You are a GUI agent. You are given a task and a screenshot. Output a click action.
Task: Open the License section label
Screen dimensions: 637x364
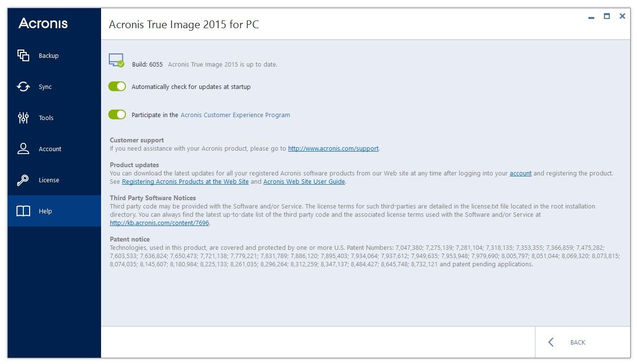pos(49,180)
